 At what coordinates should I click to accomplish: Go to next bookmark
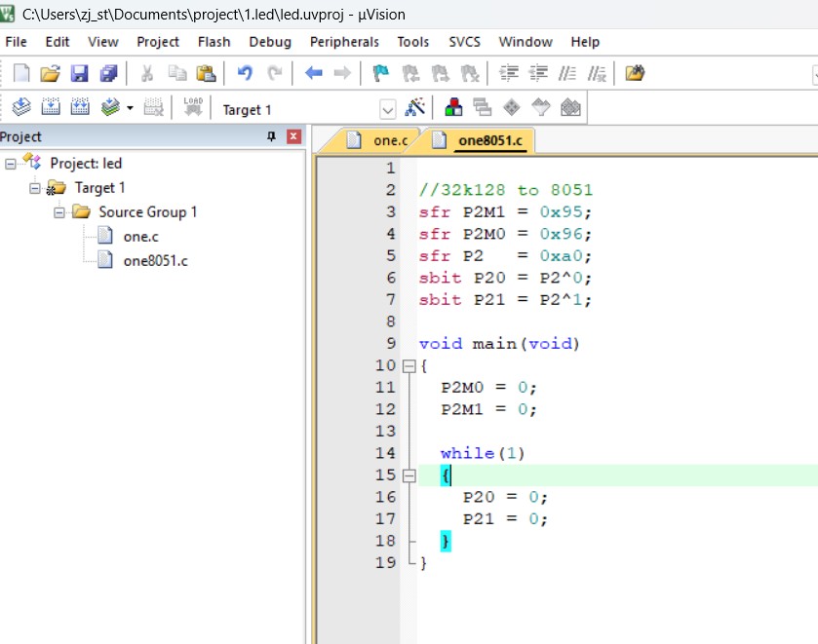point(441,73)
